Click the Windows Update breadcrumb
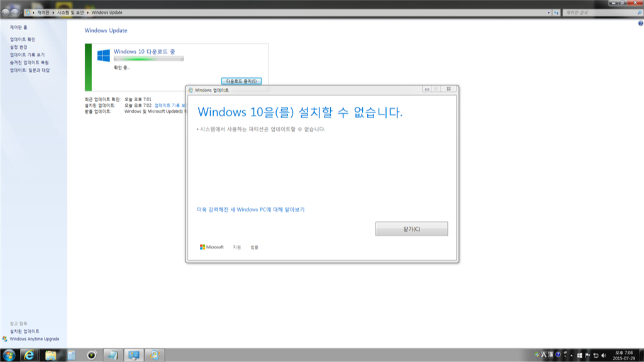The height and width of the screenshot is (362, 644). 107,13
